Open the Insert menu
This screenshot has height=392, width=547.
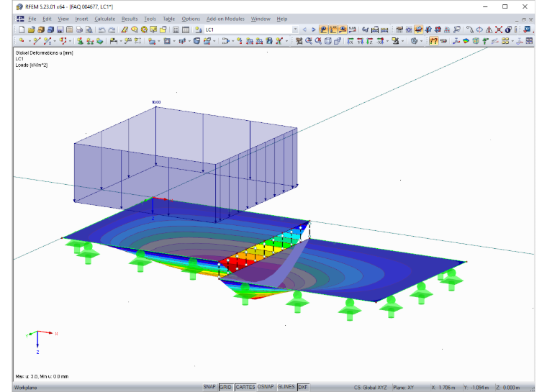81,19
